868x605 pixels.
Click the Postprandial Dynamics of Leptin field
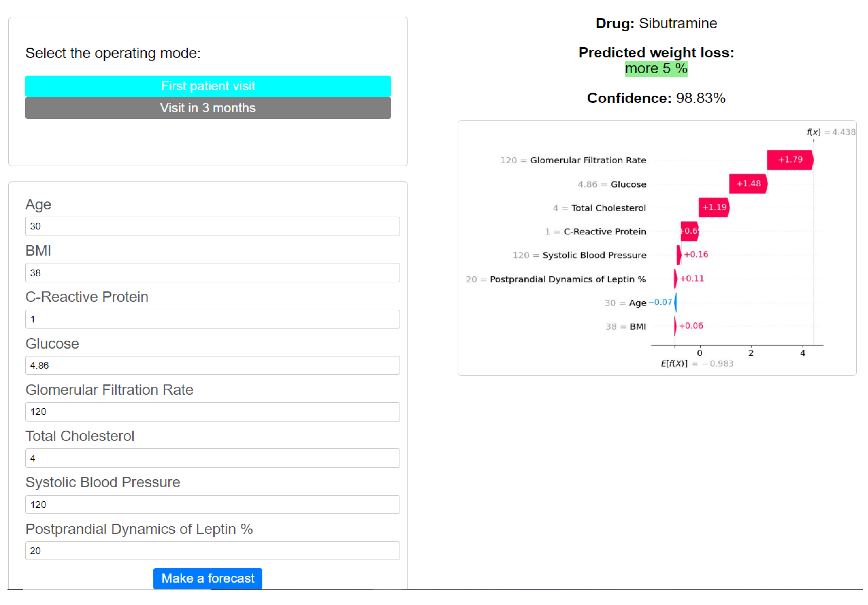(212, 551)
